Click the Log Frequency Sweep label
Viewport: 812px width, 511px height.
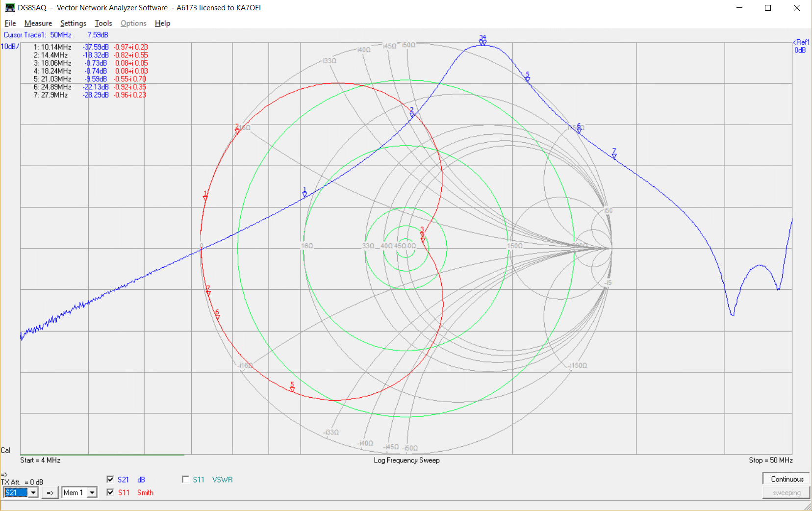pos(406,460)
